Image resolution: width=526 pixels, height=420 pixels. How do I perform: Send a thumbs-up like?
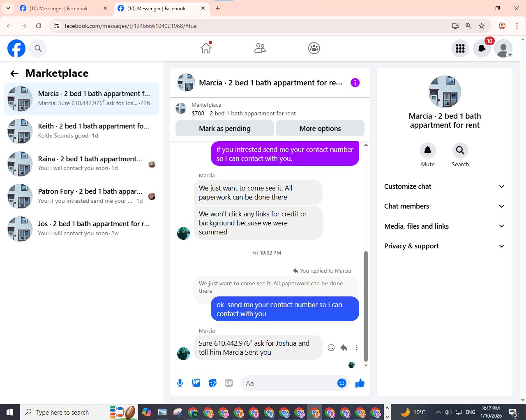tap(360, 383)
